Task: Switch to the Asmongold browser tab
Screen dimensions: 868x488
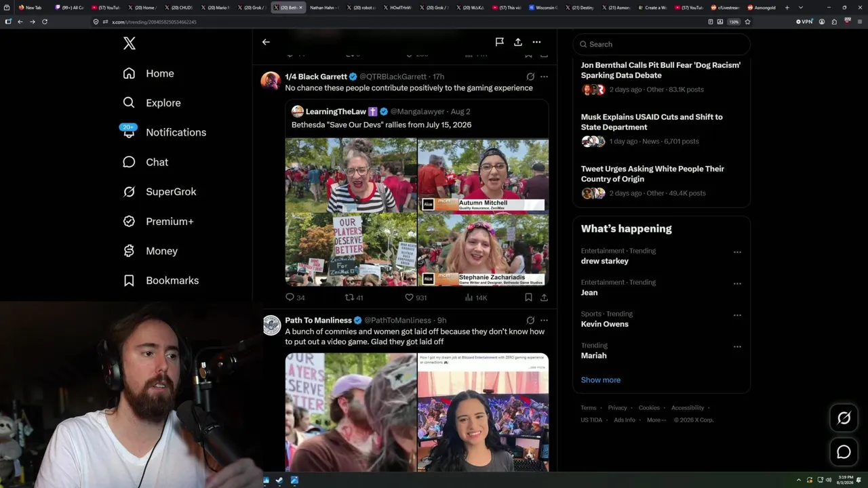Action: (763, 7)
